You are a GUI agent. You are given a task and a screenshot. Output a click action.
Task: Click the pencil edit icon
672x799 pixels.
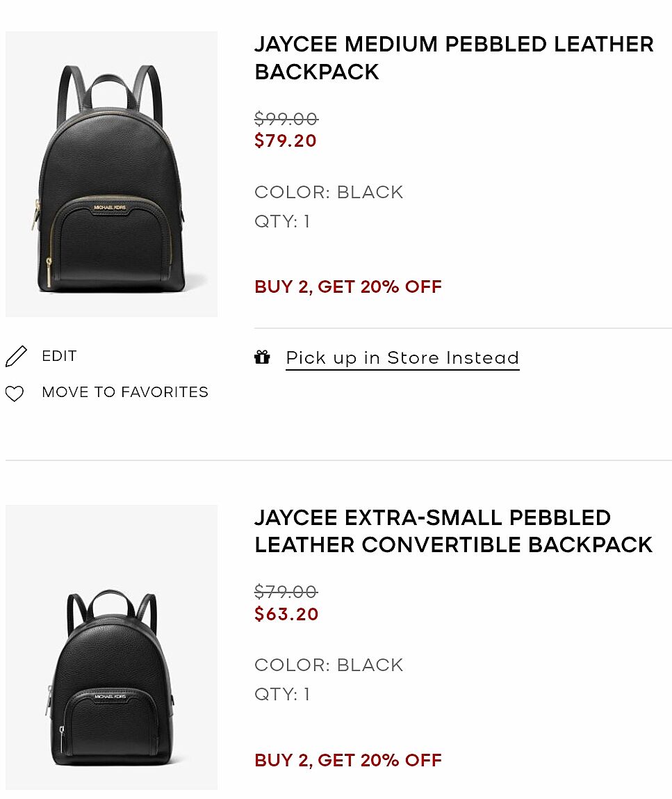(x=16, y=357)
